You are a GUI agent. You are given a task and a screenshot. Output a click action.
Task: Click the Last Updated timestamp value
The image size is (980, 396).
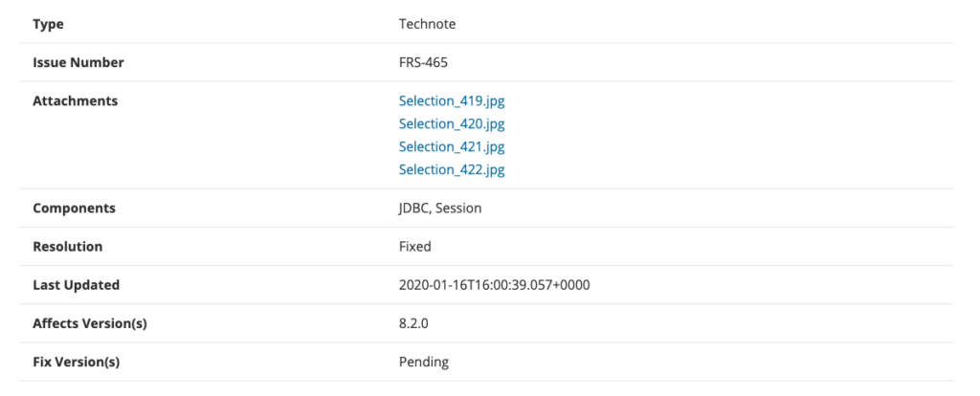pyautogui.click(x=494, y=285)
